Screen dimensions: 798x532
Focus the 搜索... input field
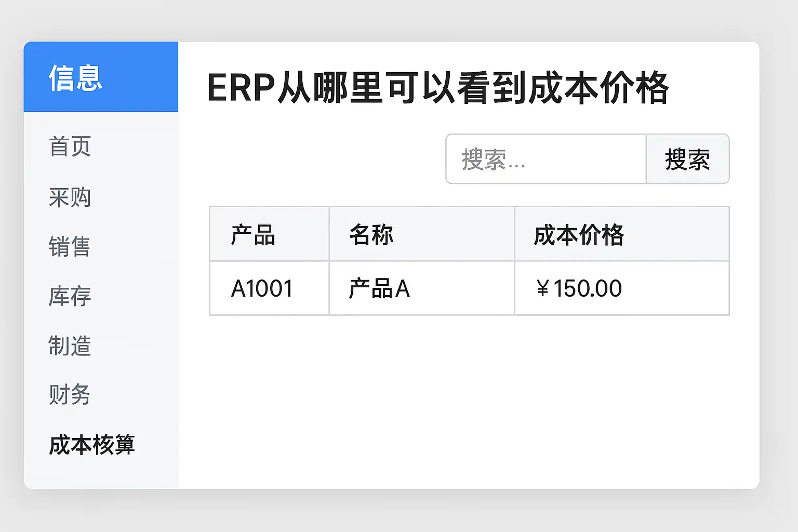546,159
